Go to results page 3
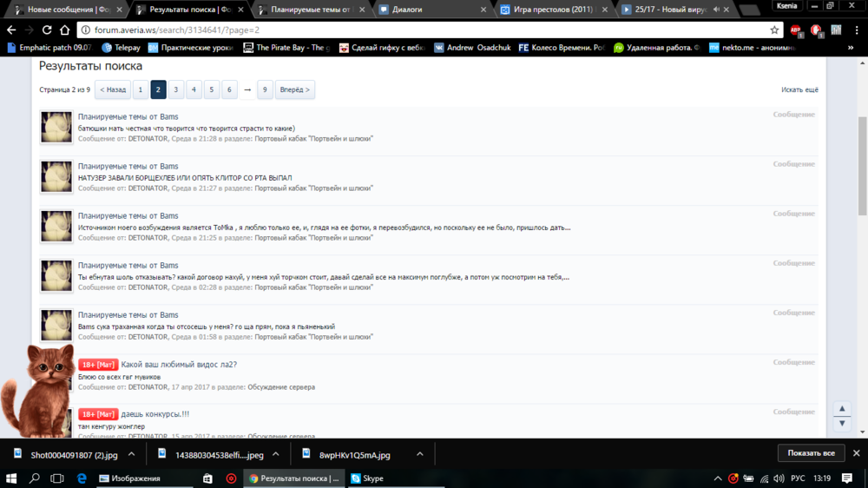 point(175,89)
